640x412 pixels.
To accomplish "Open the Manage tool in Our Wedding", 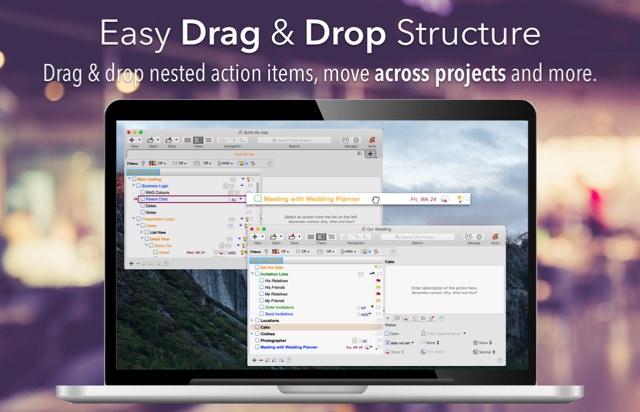I will [470, 237].
